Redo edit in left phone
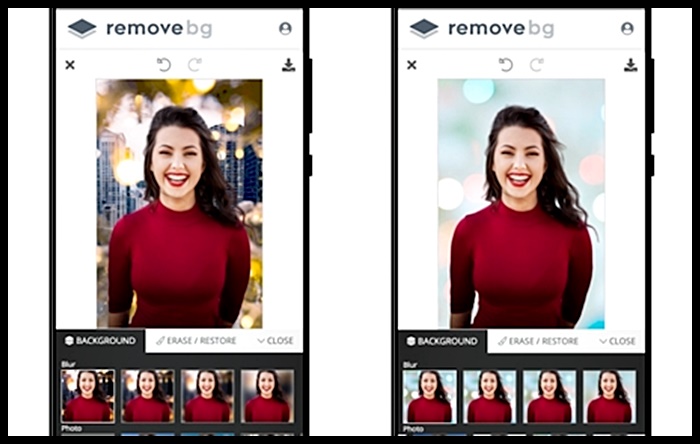Screen dimensions: 700x444 click(195, 65)
